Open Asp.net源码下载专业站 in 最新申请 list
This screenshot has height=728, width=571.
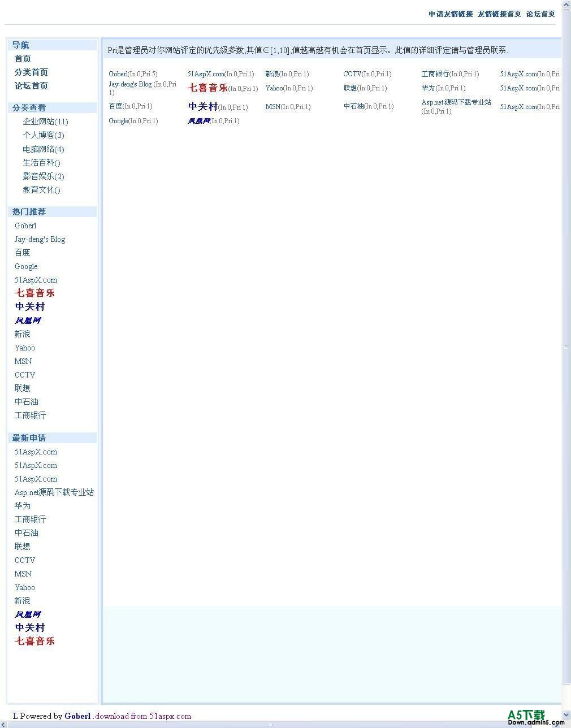click(54, 492)
